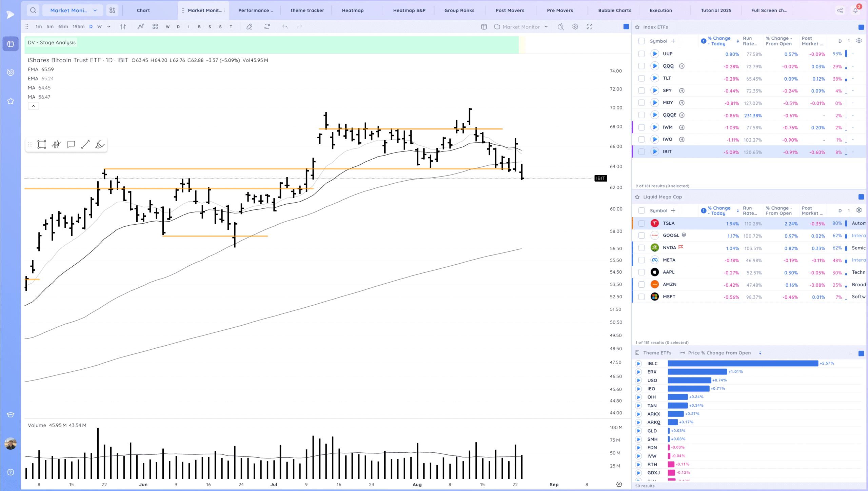Switch to the Chart tab

pos(143,11)
